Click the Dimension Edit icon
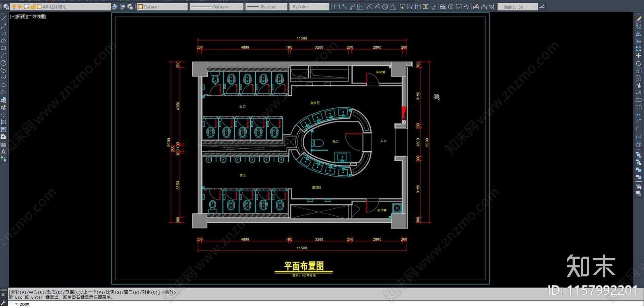This screenshot has height=306, width=644. 476,7
